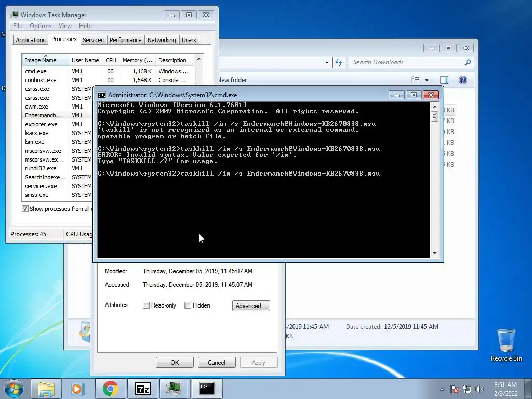Screen dimensions: 532x399
Task: Click the taskbar clock showing 8:51 AM
Action: [x=505, y=389]
